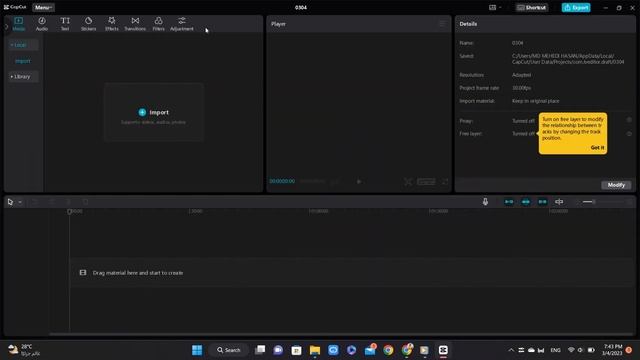The width and height of the screenshot is (640, 360).
Task: Click the Free layer info icon
Action: (629, 133)
